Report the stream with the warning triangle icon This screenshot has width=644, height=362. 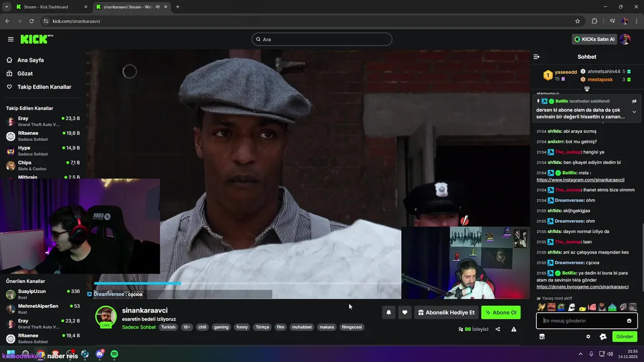pos(514,329)
